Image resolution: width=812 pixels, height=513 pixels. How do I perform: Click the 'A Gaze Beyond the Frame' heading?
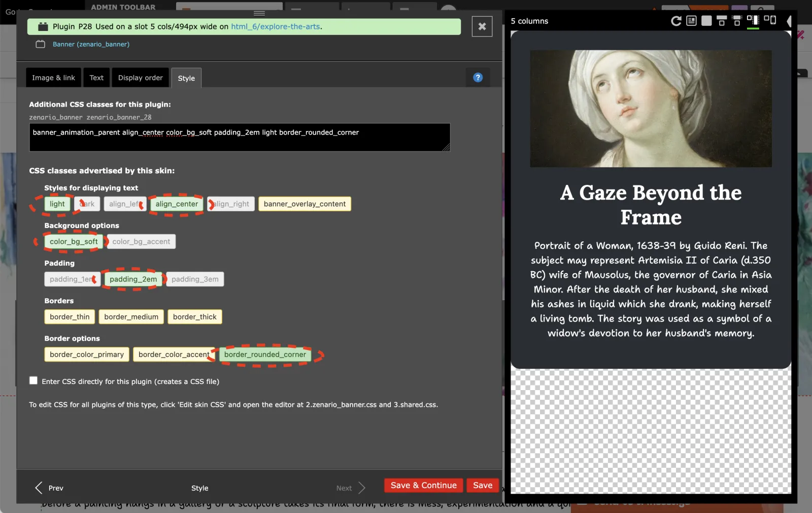[x=651, y=205]
